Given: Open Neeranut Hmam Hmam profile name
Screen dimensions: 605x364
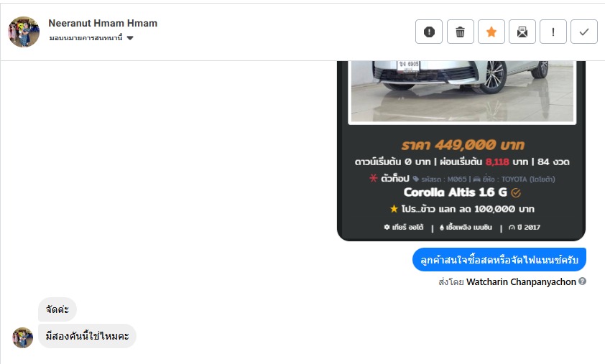Looking at the screenshot, I should [x=103, y=23].
